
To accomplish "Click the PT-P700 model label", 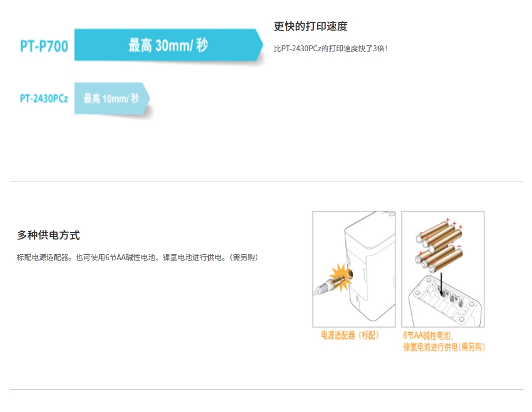I will 44,46.
